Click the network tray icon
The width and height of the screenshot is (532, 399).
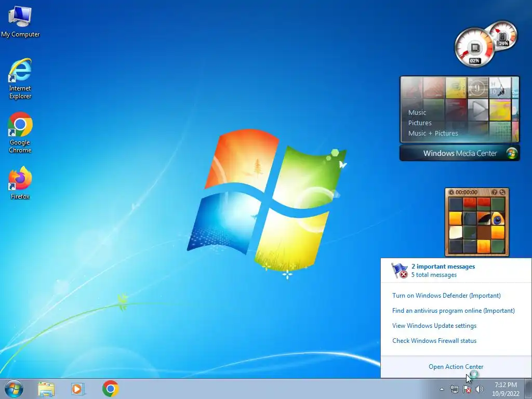tap(454, 389)
